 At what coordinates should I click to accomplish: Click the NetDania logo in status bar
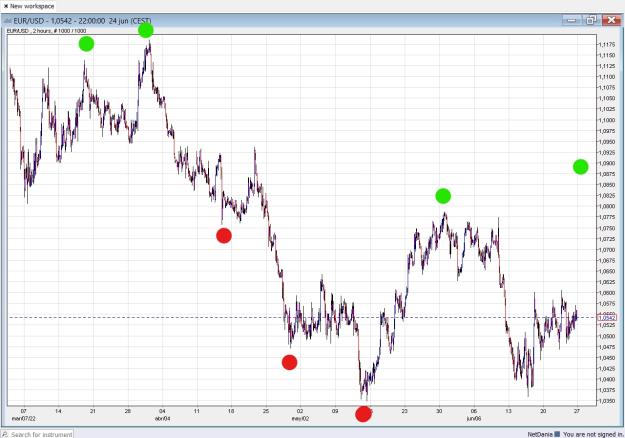[544, 434]
